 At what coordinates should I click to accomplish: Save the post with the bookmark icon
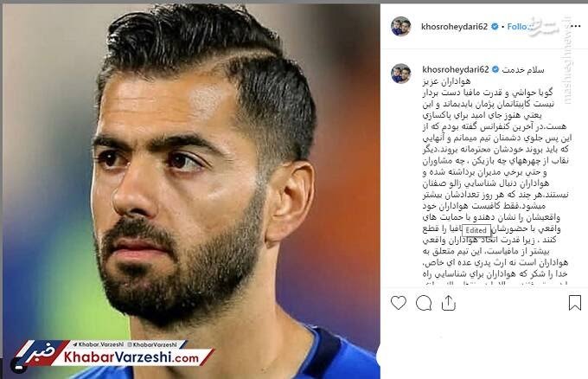pos(575,303)
